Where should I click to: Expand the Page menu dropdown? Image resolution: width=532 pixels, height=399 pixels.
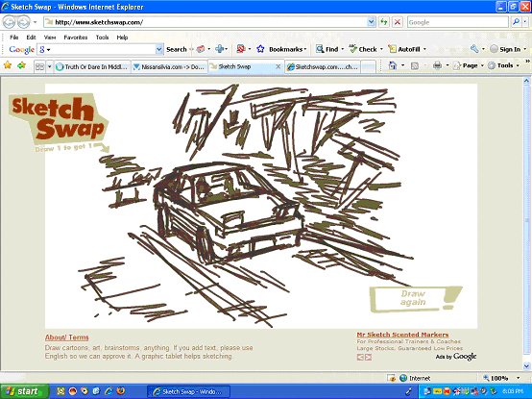[x=482, y=65]
